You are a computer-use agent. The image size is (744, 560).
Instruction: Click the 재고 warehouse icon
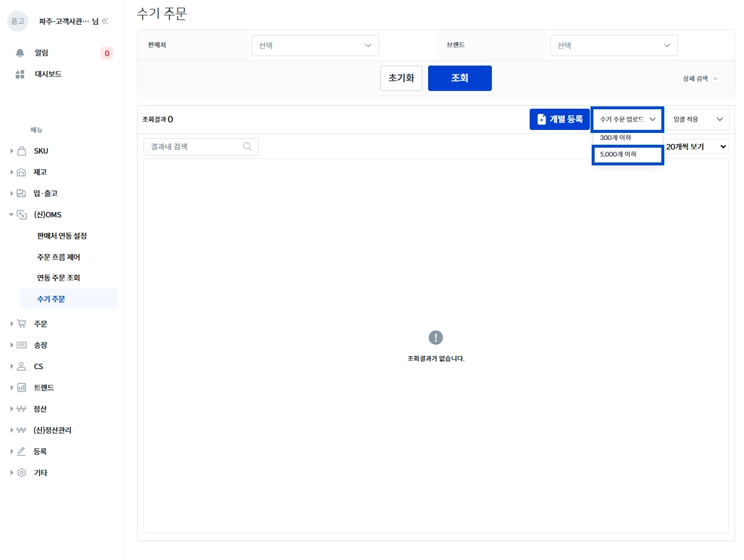[22, 172]
